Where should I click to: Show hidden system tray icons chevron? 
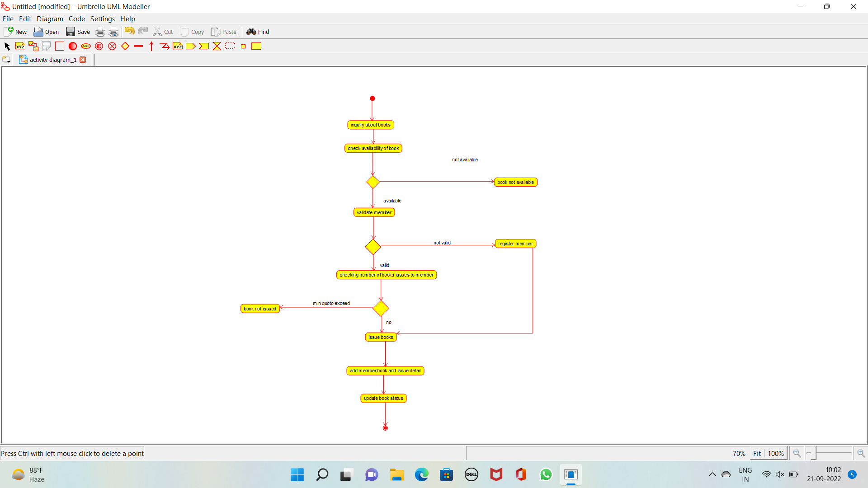[712, 474]
